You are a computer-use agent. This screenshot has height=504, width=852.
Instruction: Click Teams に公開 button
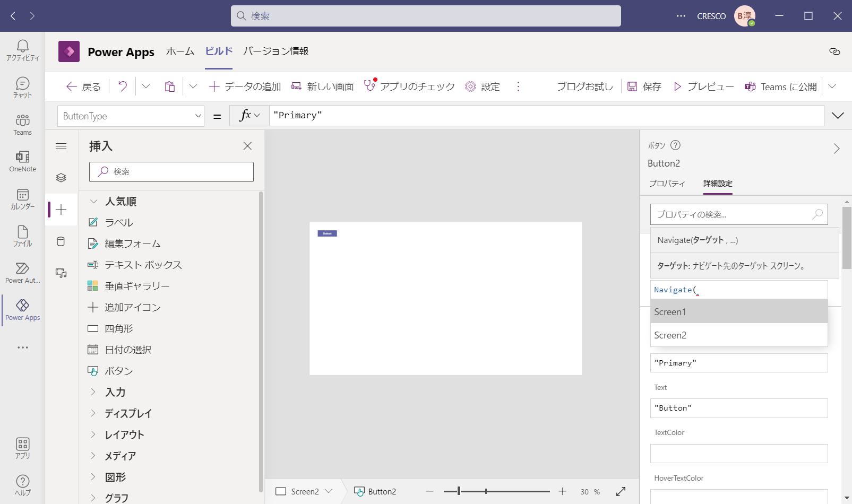781,86
